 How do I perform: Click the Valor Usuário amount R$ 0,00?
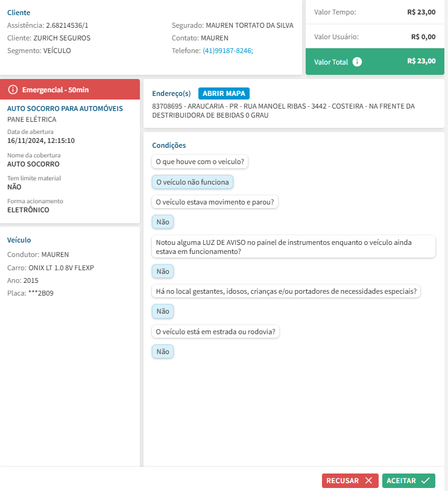(423, 37)
